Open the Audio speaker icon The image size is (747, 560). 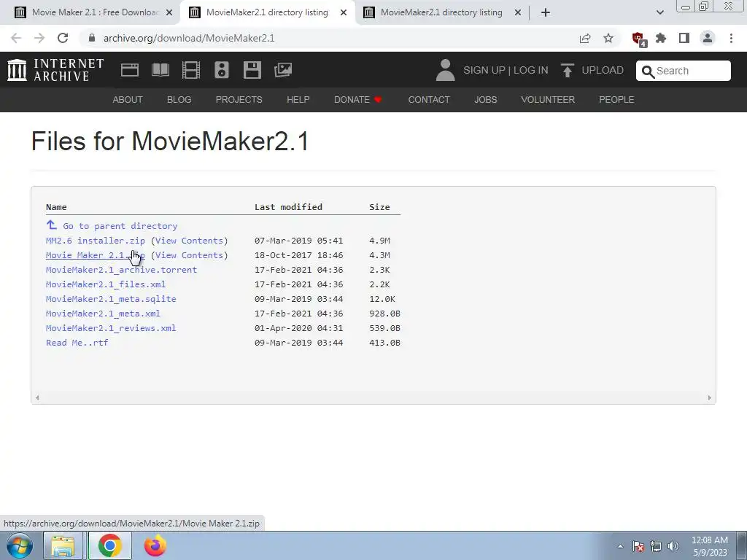[x=222, y=70]
